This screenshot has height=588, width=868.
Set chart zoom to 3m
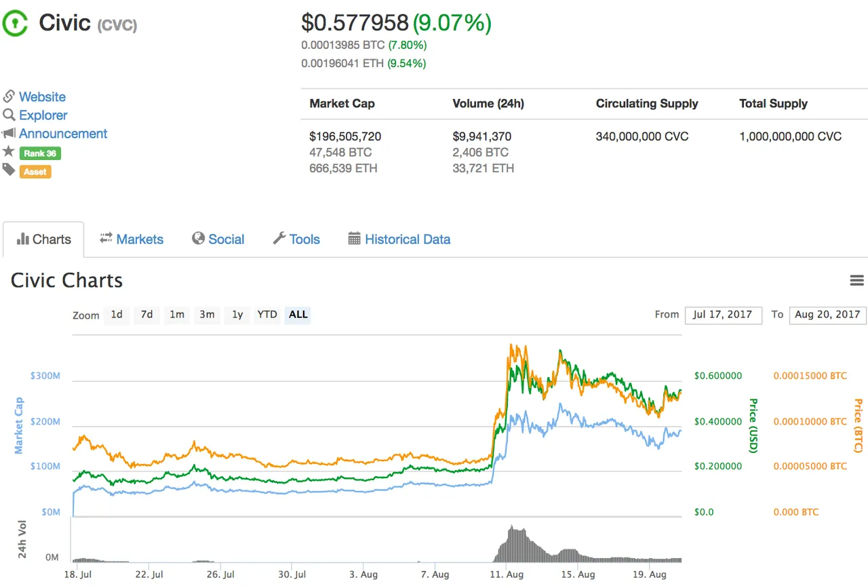(x=207, y=315)
